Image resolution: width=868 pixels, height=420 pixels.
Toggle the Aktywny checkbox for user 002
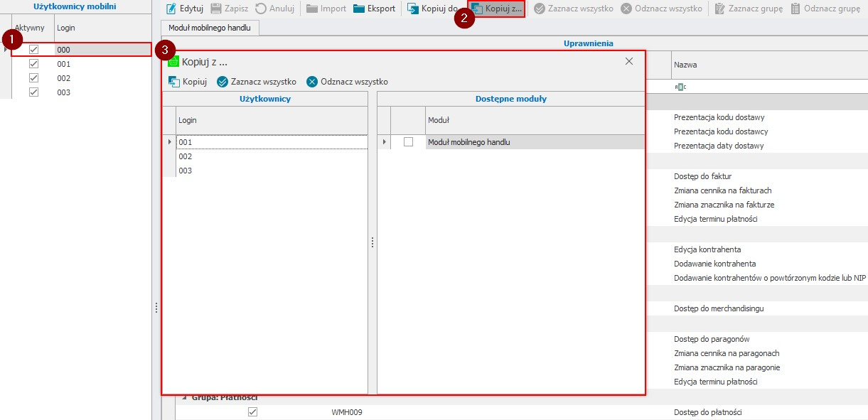point(33,78)
